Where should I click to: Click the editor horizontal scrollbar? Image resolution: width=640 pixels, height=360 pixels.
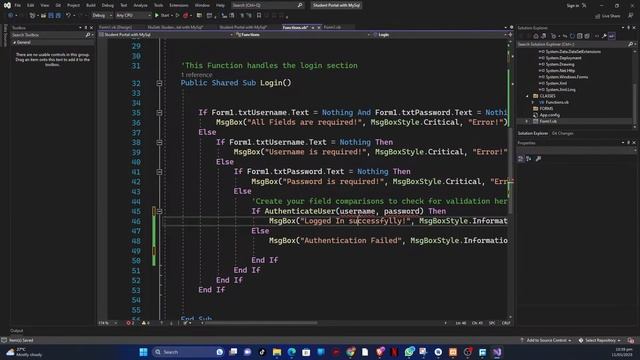(x=260, y=323)
